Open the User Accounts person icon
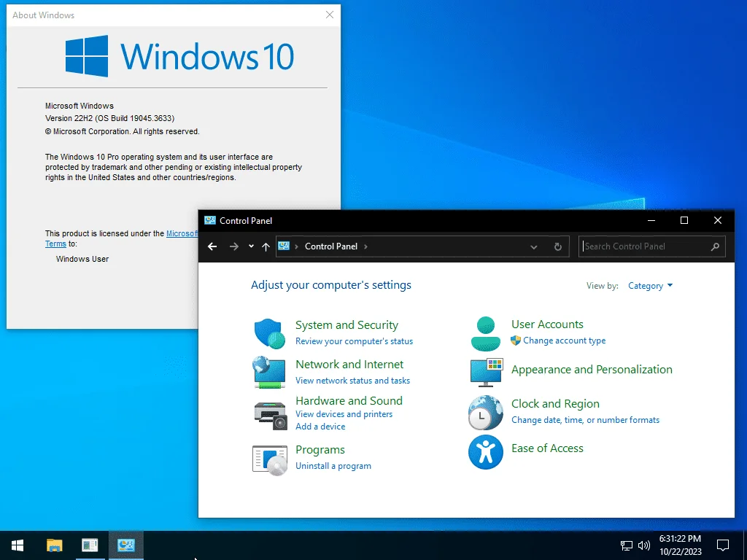 [x=485, y=333]
